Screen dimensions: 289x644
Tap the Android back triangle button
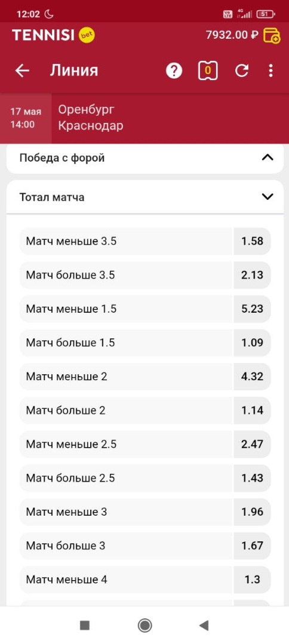(x=204, y=625)
